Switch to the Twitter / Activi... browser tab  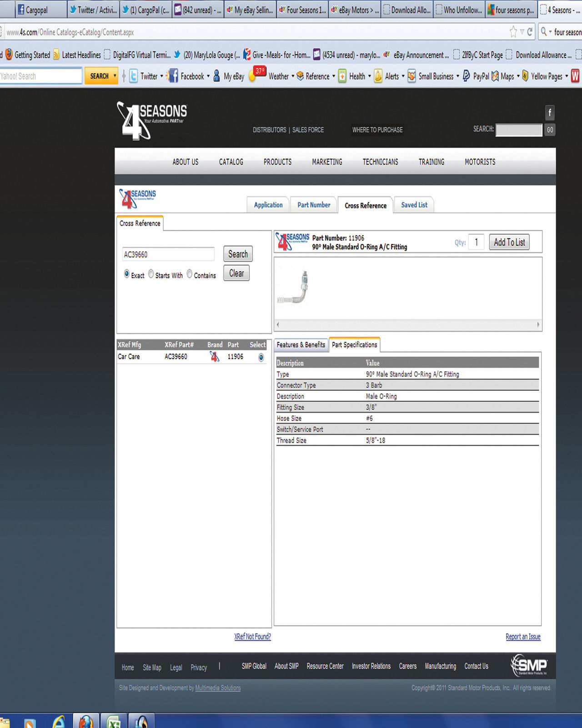pos(93,10)
